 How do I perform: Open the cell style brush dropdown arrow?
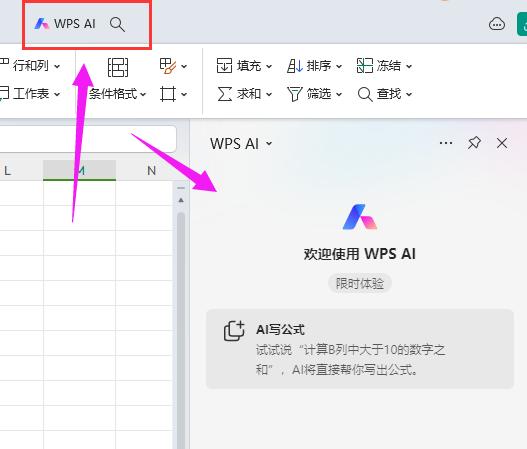coord(184,66)
